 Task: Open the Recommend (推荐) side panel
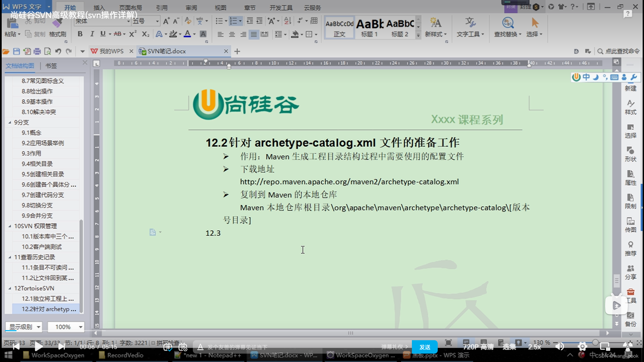[x=630, y=249]
